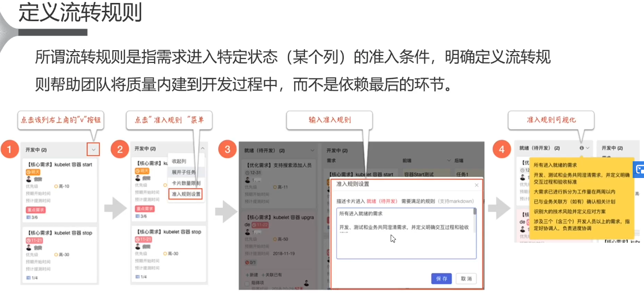Click the priority 高-11 on the search card
Image resolution: width=644 pixels, height=297 pixels.
[280, 187]
